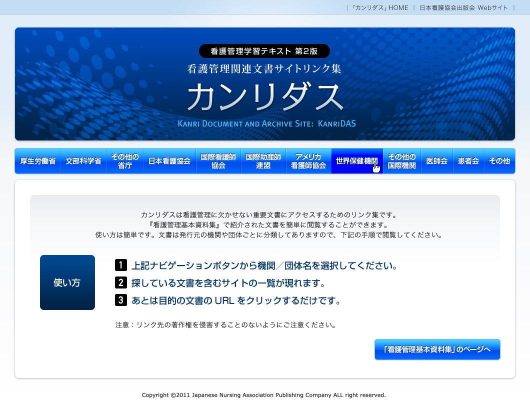The height and width of the screenshot is (420, 530).
Task: Click the 看護管理関連文書サイトリンク集 subtitle
Action: [264, 69]
